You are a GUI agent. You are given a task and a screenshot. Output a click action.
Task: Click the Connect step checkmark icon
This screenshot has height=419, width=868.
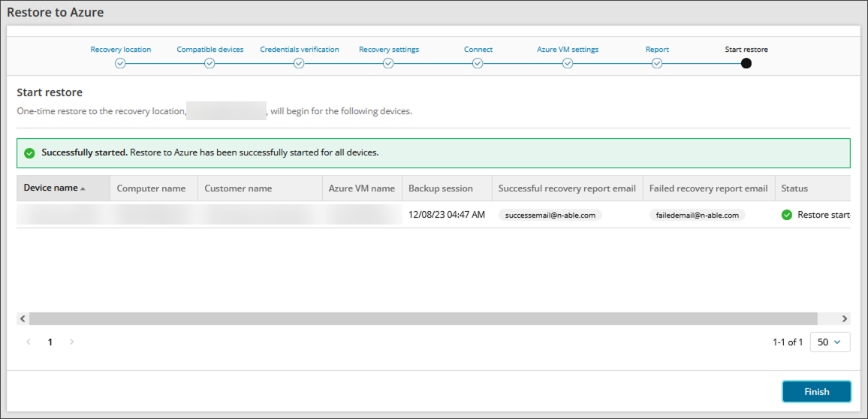[x=478, y=64]
